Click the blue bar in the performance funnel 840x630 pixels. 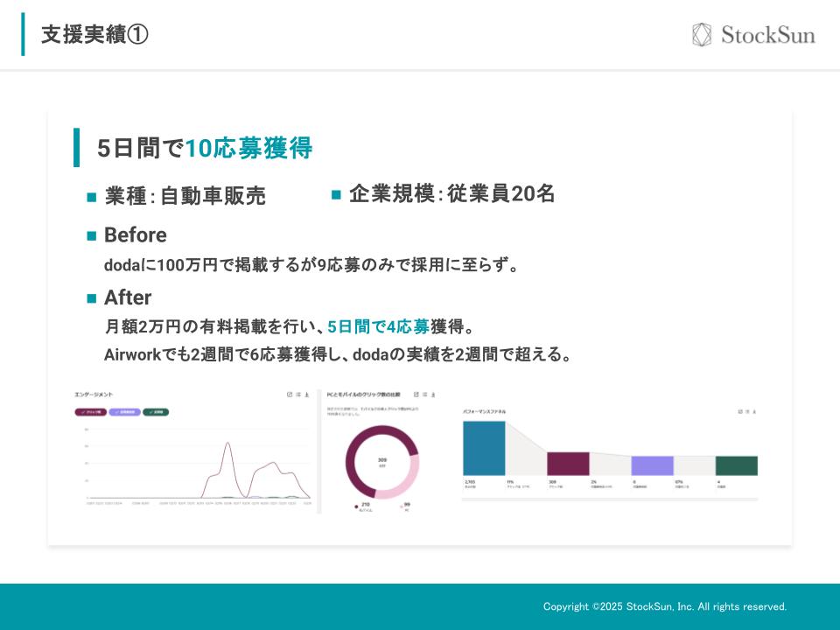484,448
